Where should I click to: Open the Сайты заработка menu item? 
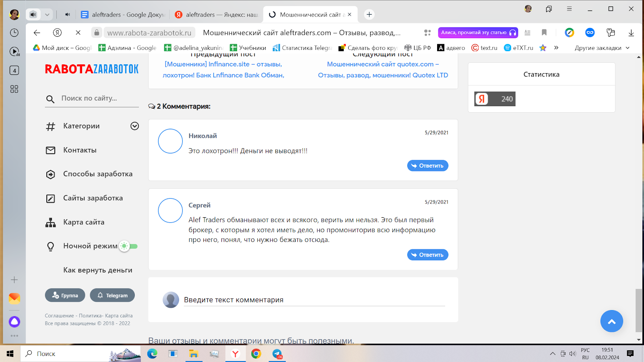[x=93, y=198]
